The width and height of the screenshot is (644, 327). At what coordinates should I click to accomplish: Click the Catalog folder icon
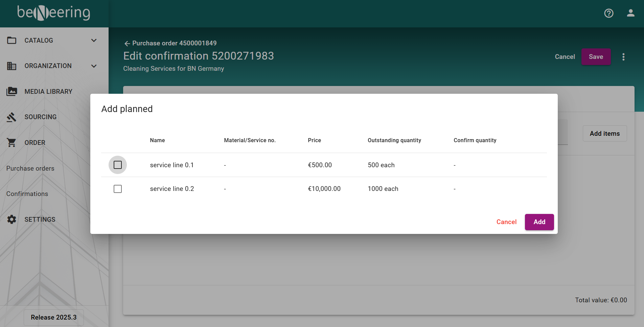pyautogui.click(x=12, y=40)
